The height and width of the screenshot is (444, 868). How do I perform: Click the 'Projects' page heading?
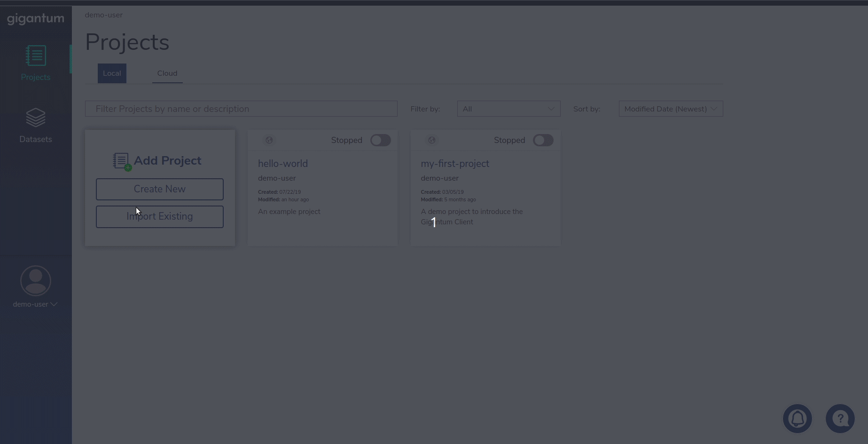tap(127, 42)
